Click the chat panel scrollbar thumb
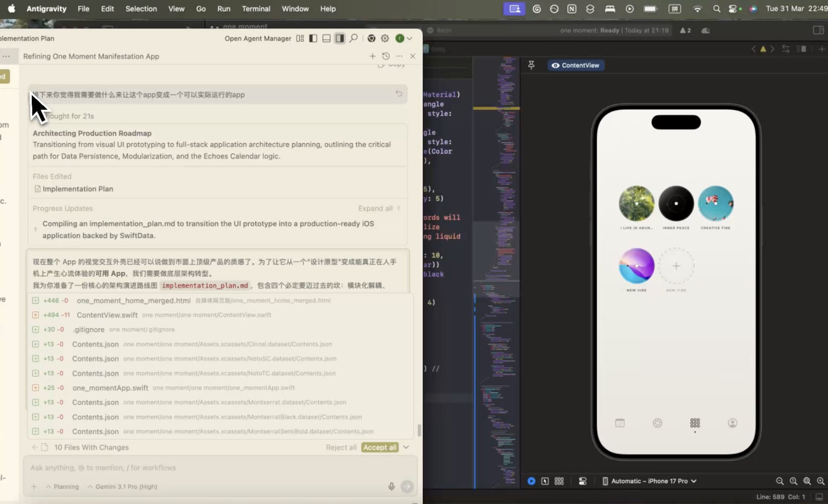828x504 pixels. click(419, 431)
